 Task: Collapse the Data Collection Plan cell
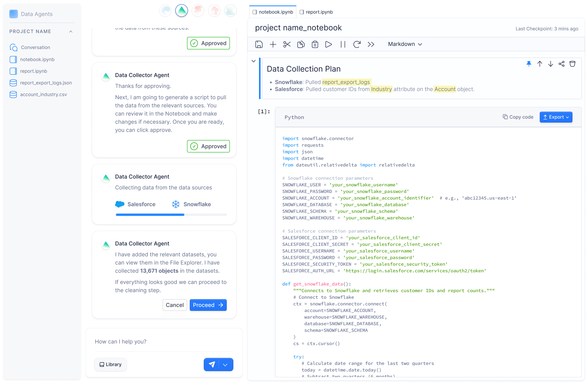pyautogui.click(x=254, y=61)
